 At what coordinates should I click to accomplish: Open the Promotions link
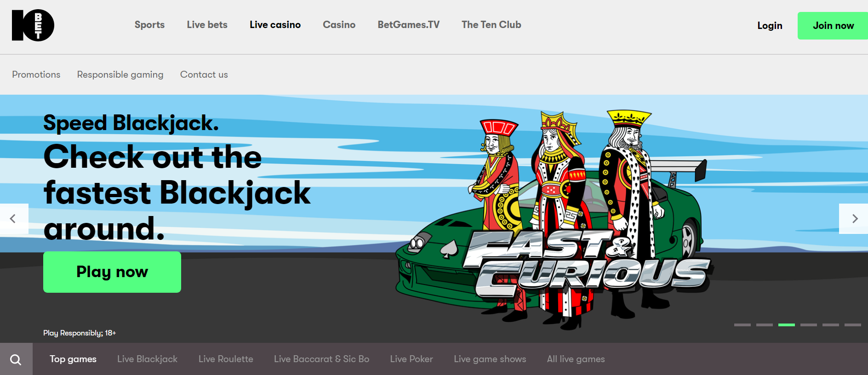point(36,74)
